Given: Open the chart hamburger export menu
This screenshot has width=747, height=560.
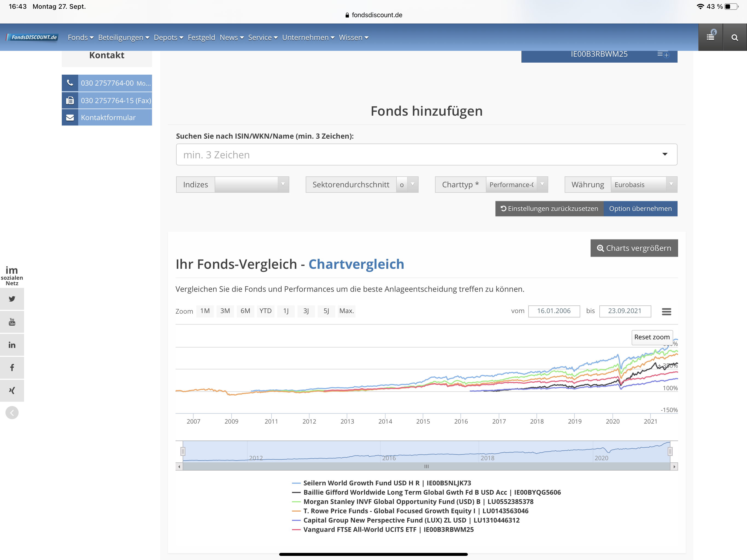Looking at the screenshot, I should (x=666, y=311).
